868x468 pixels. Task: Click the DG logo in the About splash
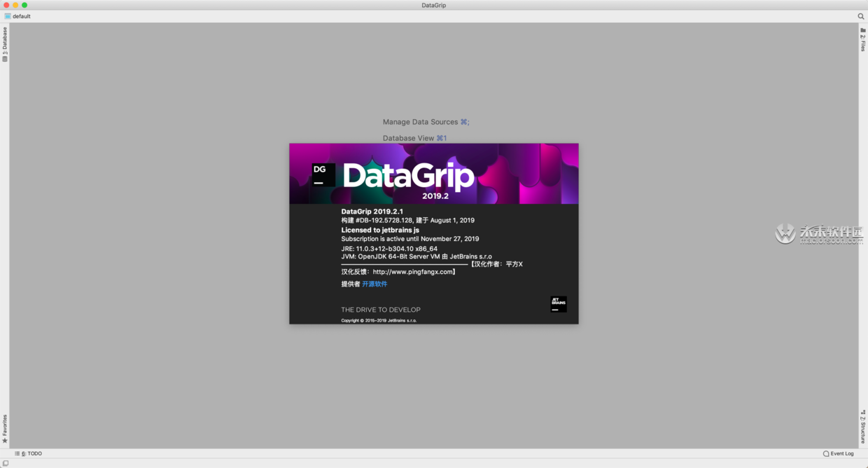tap(323, 174)
